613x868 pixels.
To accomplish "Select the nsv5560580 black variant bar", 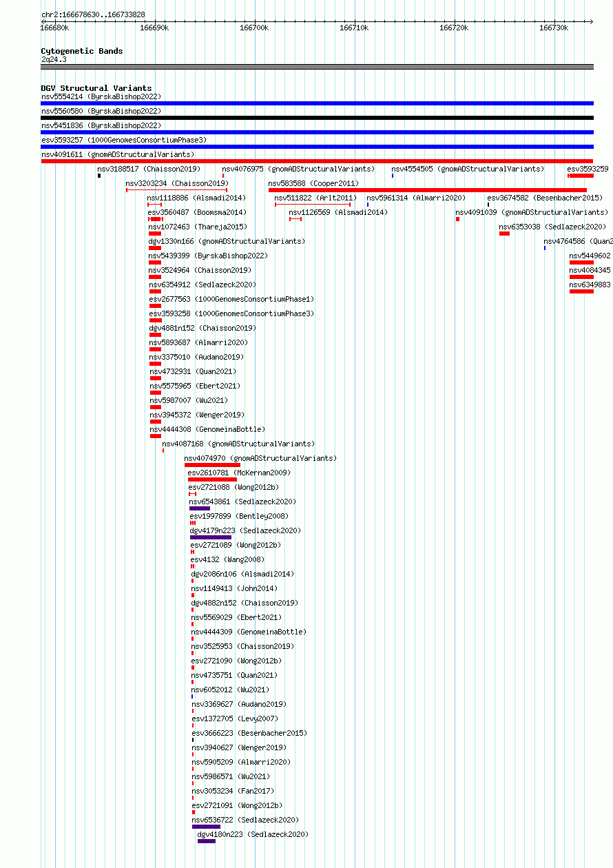I will click(317, 118).
